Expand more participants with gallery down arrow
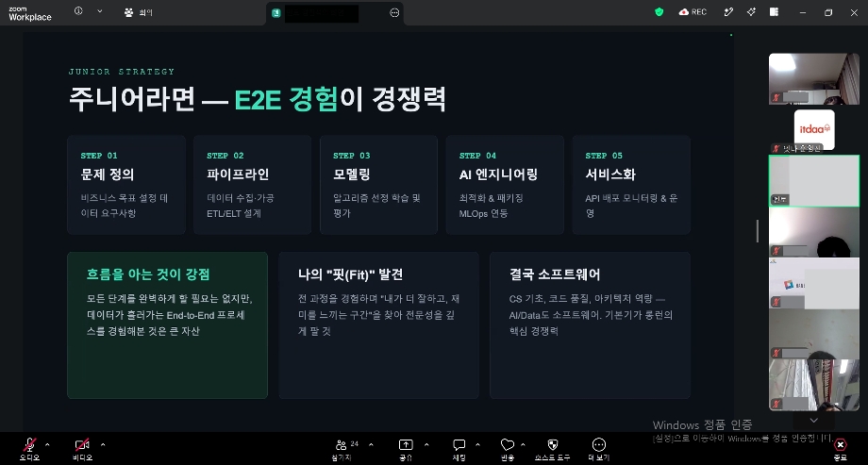 (813, 421)
